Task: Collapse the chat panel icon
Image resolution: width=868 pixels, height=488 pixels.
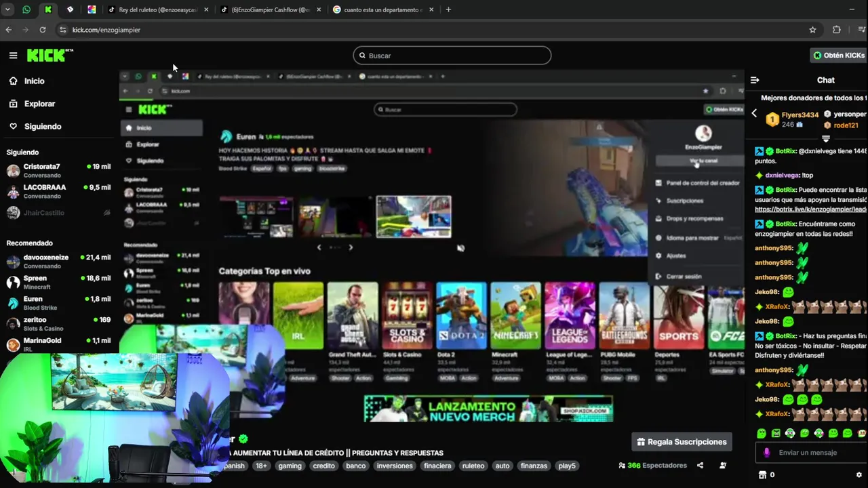Action: [x=755, y=80]
